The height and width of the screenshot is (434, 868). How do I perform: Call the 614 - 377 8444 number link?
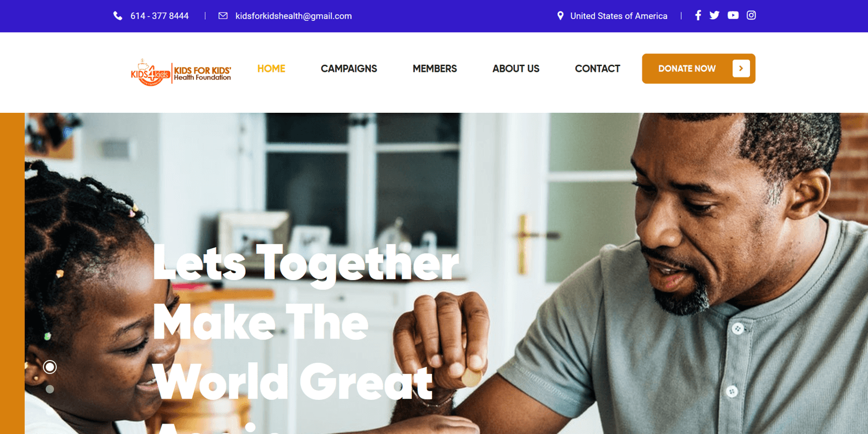[x=160, y=16]
